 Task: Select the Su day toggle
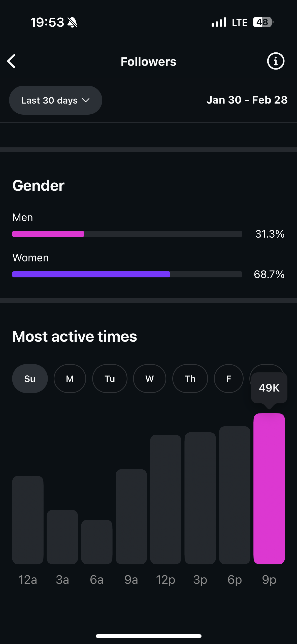tap(30, 379)
